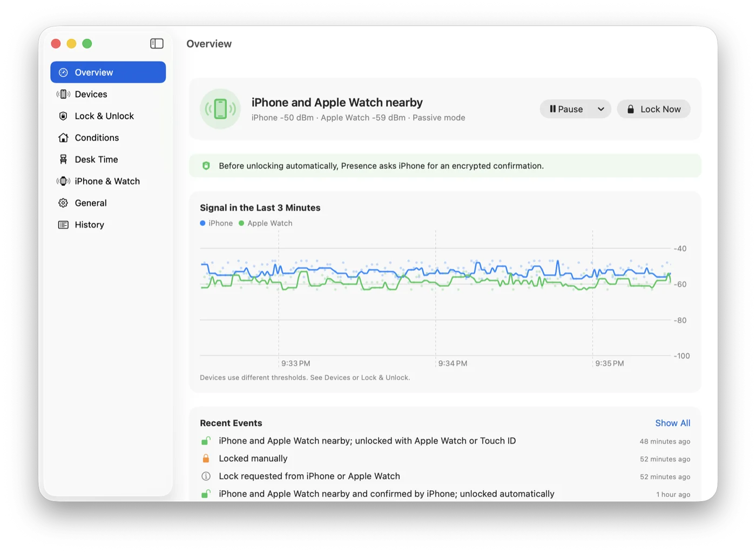The width and height of the screenshot is (756, 552).
Task: Click Show All recent events
Action: tap(673, 423)
